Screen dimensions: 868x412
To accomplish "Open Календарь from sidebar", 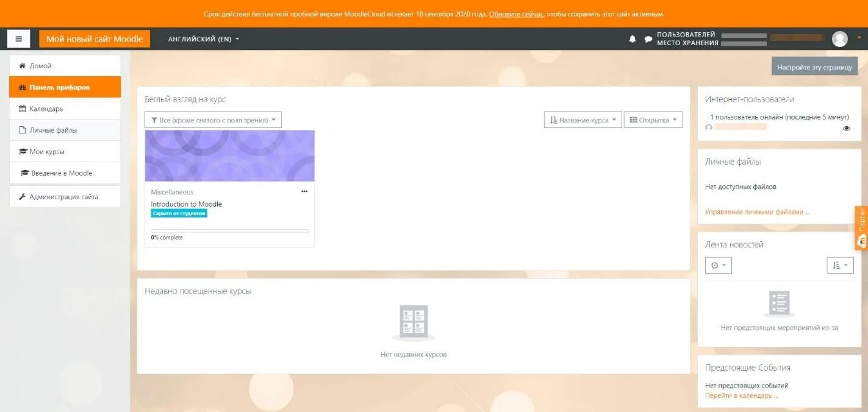I will 65,108.
